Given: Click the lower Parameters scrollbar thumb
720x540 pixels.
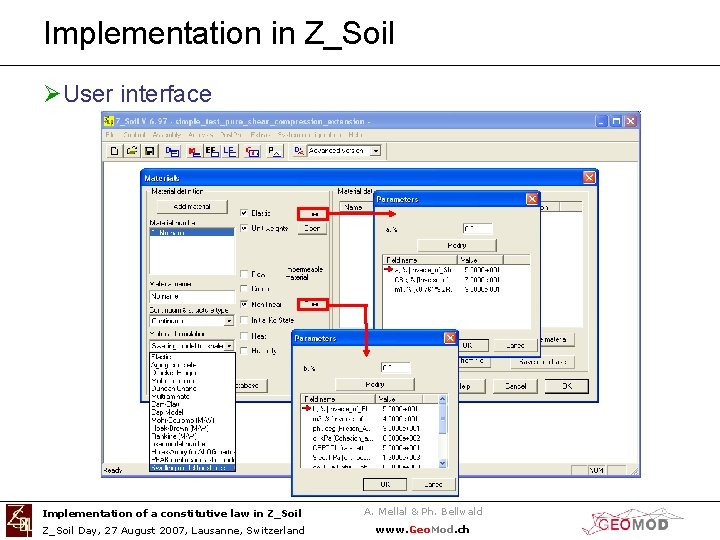Looking at the screenshot, I should point(443,419).
